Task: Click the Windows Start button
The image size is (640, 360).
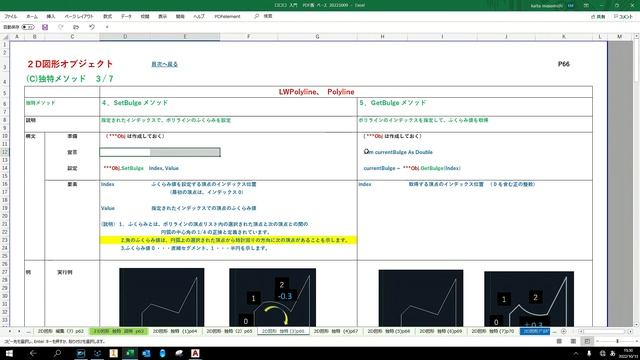Action: 9,353
